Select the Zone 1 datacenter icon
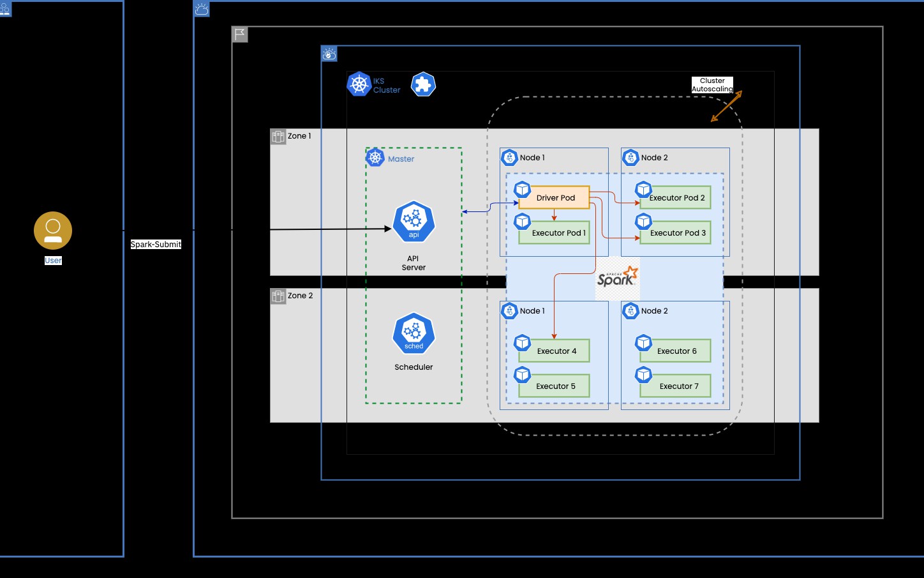Image resolution: width=924 pixels, height=578 pixels. [278, 137]
